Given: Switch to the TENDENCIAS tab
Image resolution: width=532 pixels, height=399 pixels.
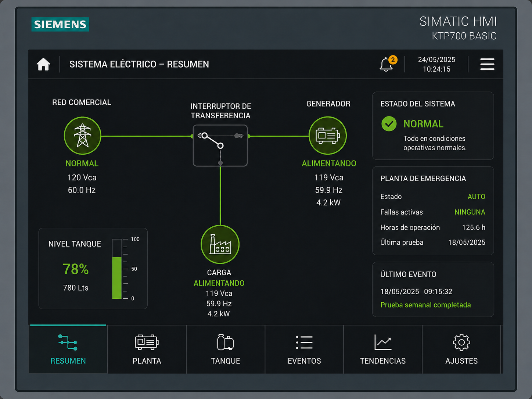Looking at the screenshot, I should [x=383, y=349].
